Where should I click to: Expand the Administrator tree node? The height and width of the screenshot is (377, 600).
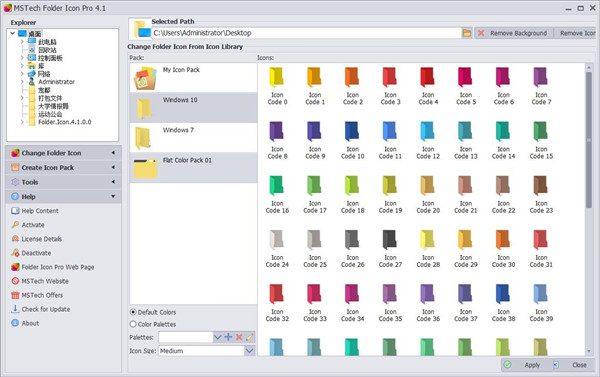point(22,82)
